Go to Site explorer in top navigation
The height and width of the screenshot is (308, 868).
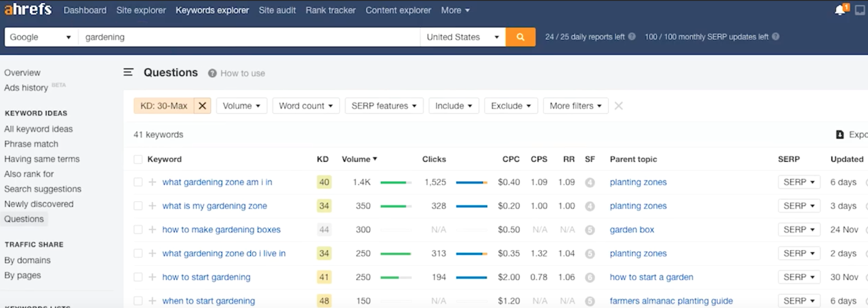coord(141,10)
